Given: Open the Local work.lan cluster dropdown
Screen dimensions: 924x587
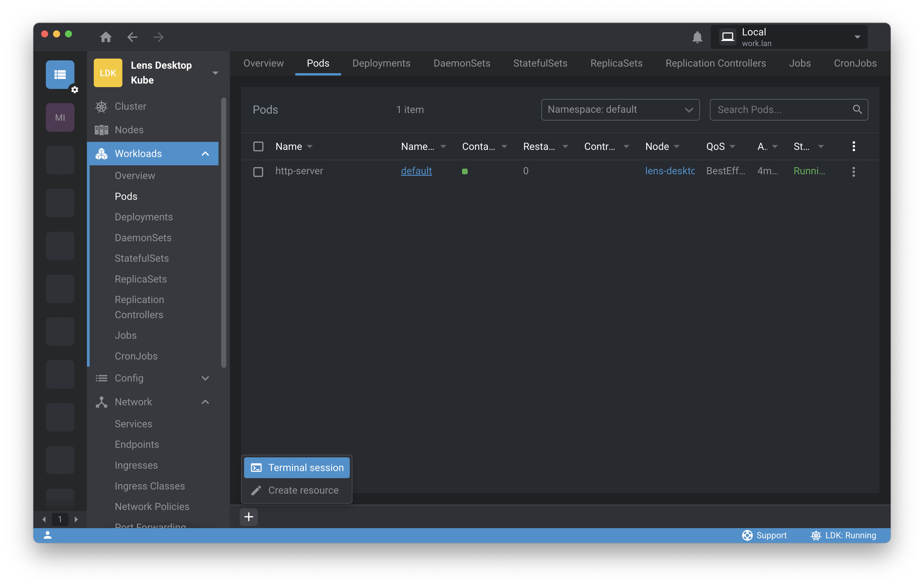Looking at the screenshot, I should coord(789,37).
